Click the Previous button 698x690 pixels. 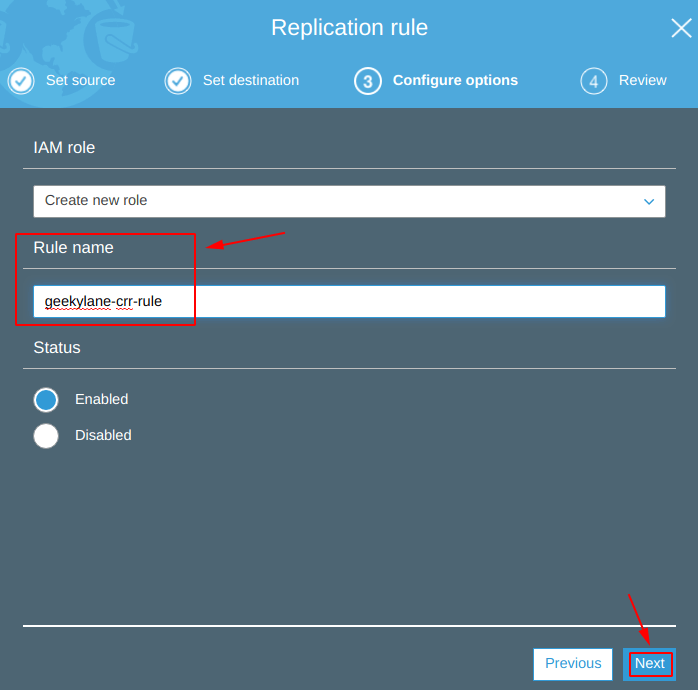[x=573, y=664]
